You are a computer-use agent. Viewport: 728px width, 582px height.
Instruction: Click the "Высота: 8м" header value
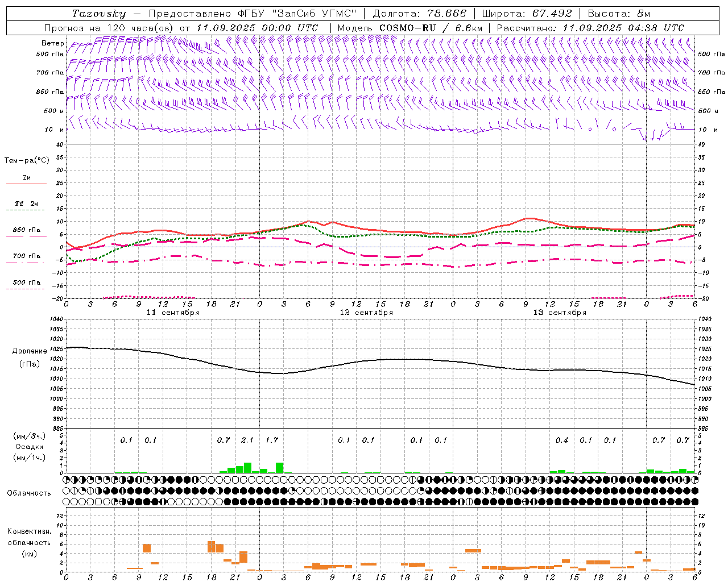pos(619,14)
